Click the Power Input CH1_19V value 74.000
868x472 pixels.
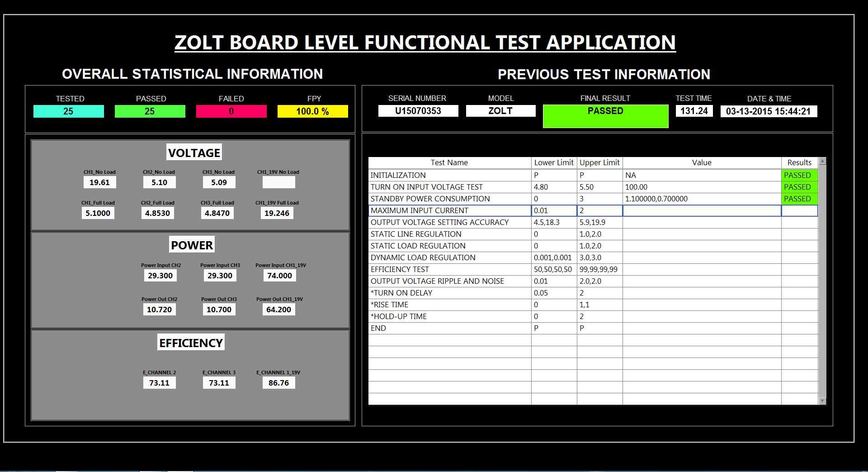coord(280,276)
